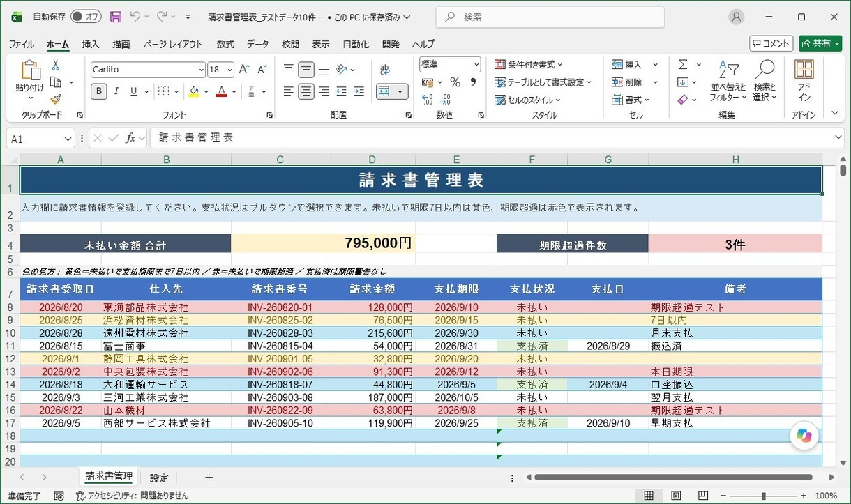The image size is (851, 504).
Task: Click the Wrap Text icon
Action: point(384,70)
